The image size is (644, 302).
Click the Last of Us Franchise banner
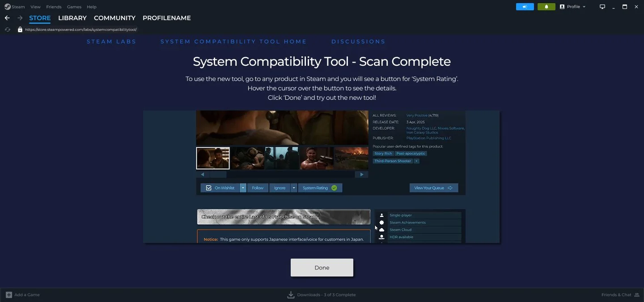pos(284,217)
